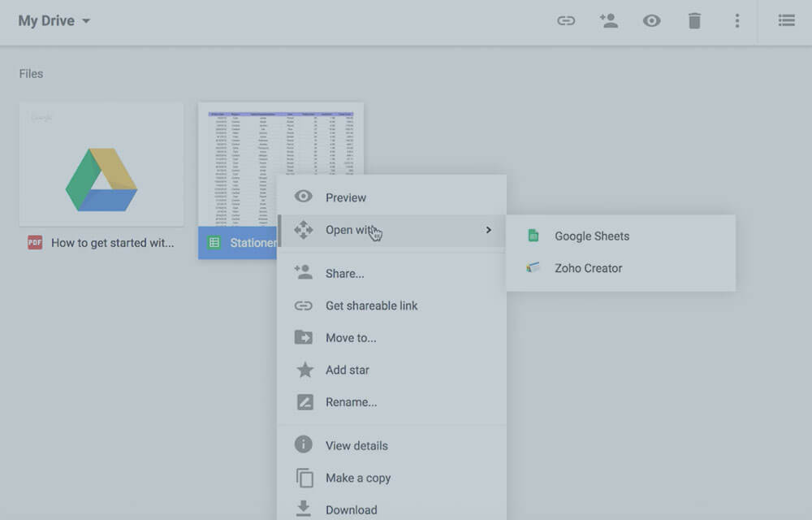
Task: Click the add person share icon in toolbar
Action: [x=608, y=21]
